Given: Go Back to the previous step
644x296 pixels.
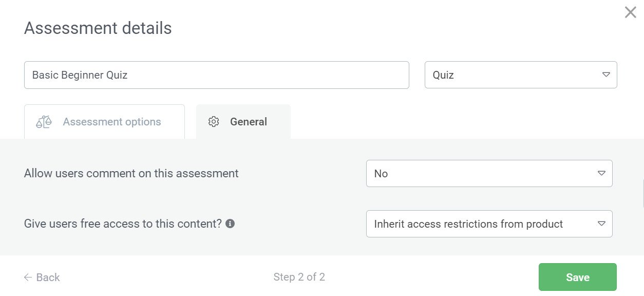Looking at the screenshot, I should 48,277.
